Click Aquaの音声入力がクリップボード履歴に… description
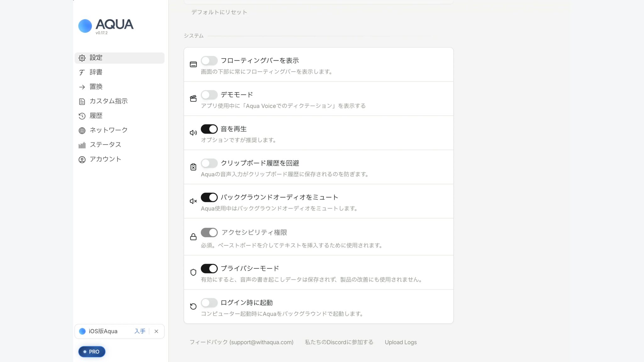The width and height of the screenshot is (644, 362). point(285,174)
